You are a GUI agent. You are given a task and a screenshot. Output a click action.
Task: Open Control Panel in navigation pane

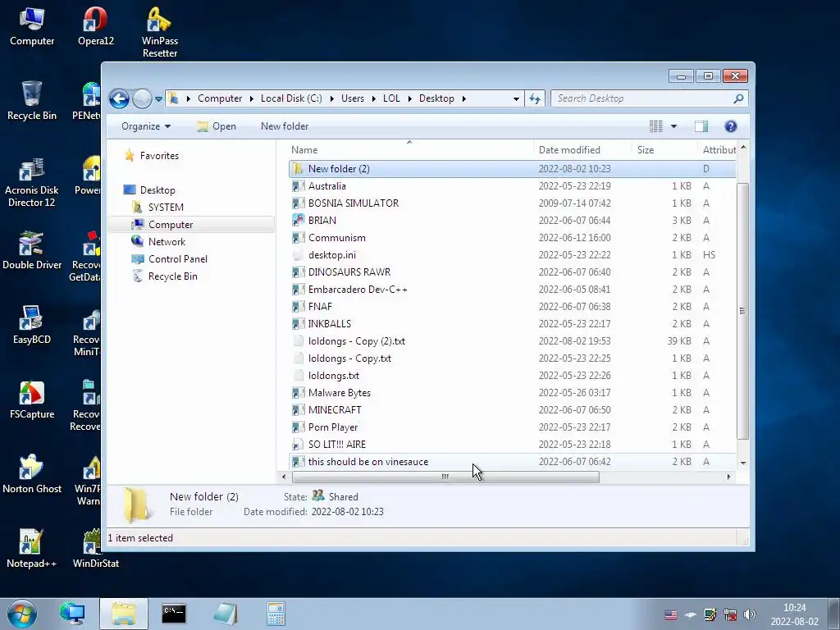[178, 259]
